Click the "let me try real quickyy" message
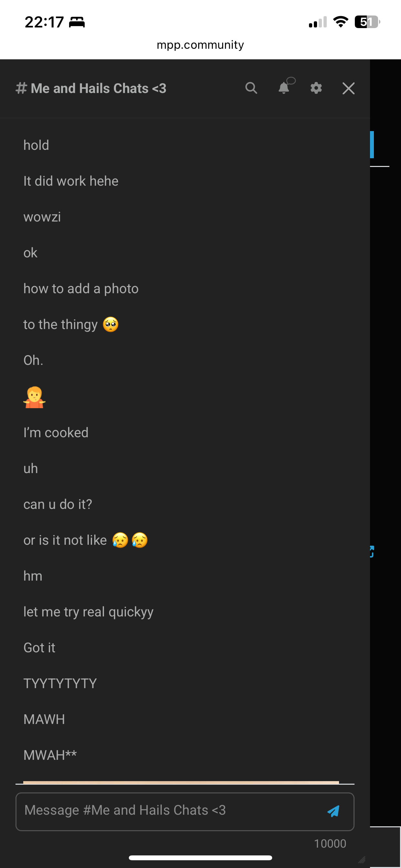The height and width of the screenshot is (868, 401). click(x=88, y=612)
